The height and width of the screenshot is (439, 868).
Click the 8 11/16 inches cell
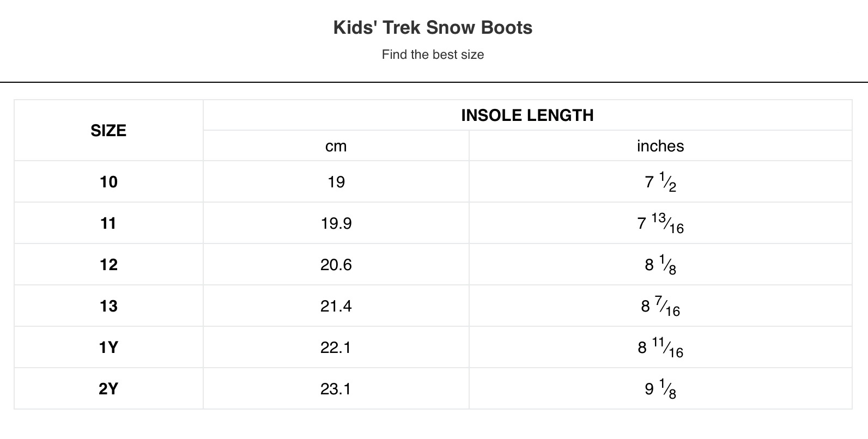tap(660, 347)
